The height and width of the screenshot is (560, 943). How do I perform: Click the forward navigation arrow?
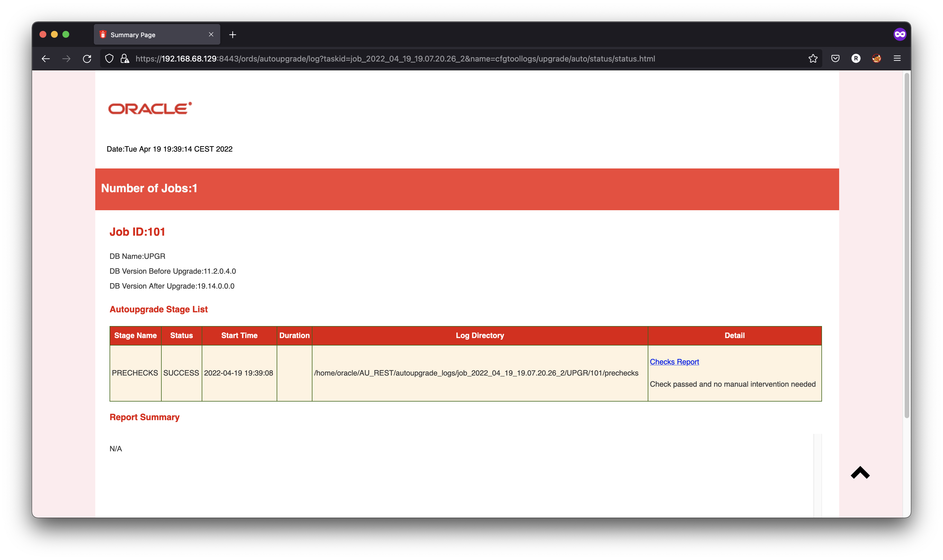pos(66,59)
